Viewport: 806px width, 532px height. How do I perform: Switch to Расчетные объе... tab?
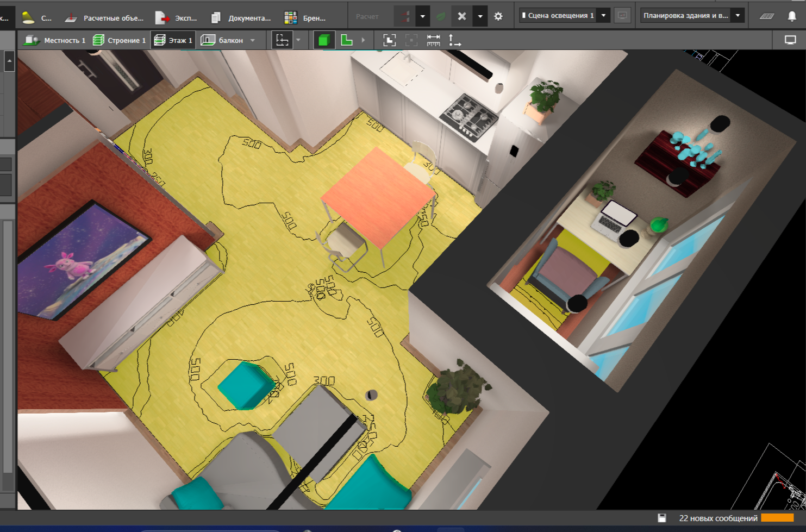click(104, 18)
